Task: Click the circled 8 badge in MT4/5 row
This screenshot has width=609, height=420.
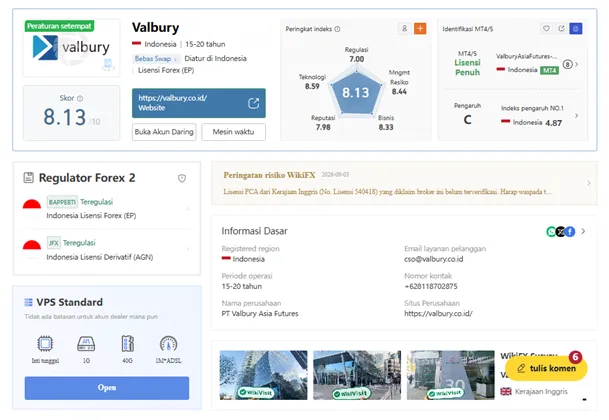Action: [x=567, y=64]
